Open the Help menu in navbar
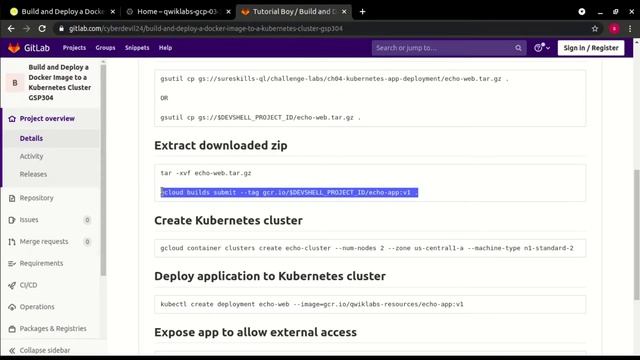This screenshot has height=360, width=640. (165, 48)
